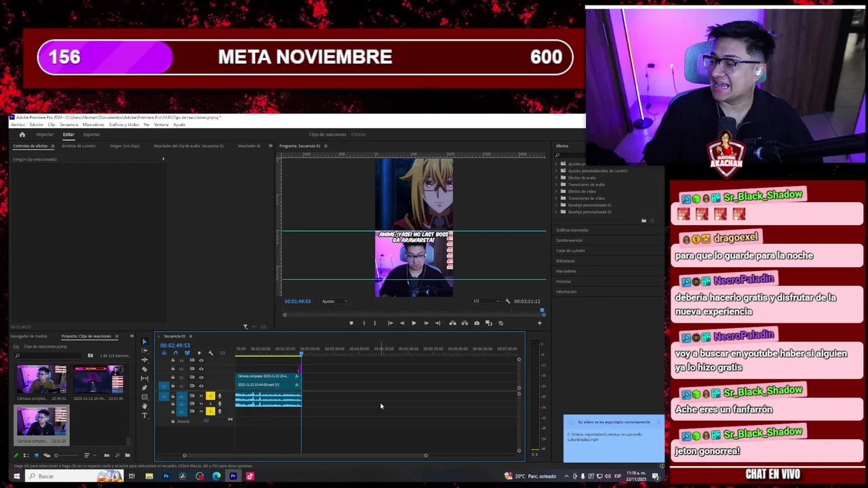Select the Selection arrow tool in timeline toolbar

pos(144,341)
